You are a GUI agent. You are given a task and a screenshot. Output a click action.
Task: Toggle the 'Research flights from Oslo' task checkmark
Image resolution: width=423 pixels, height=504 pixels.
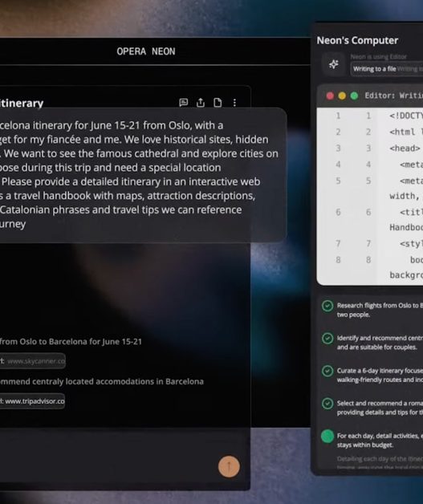tap(327, 306)
